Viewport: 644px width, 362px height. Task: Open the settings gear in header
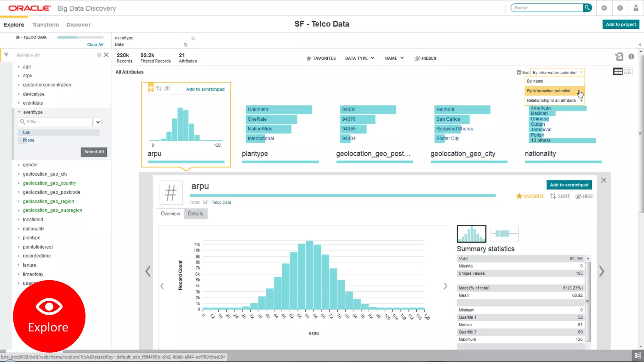tap(604, 8)
